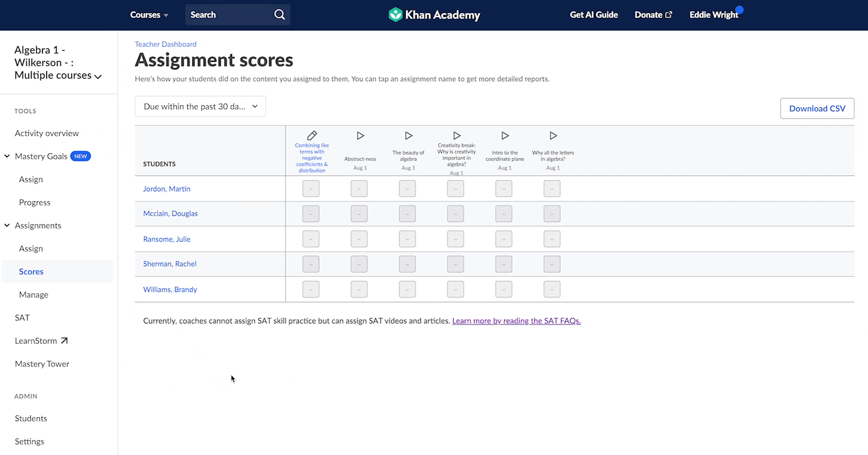Open Williams, Brandy's Intro to coordinate plane score cell
The image size is (868, 455).
504,289
